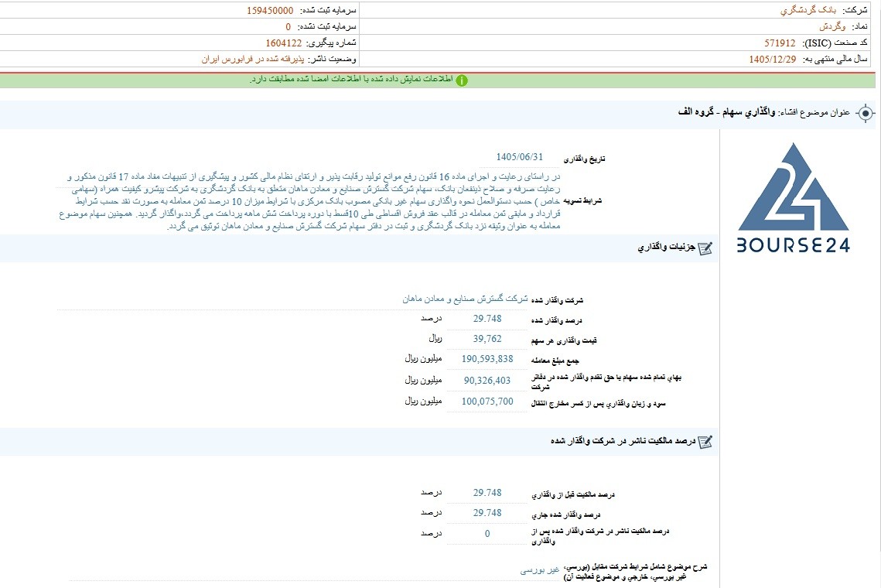
Task: Select total transaction amount 190,593,838
Action: pyautogui.click(x=487, y=359)
